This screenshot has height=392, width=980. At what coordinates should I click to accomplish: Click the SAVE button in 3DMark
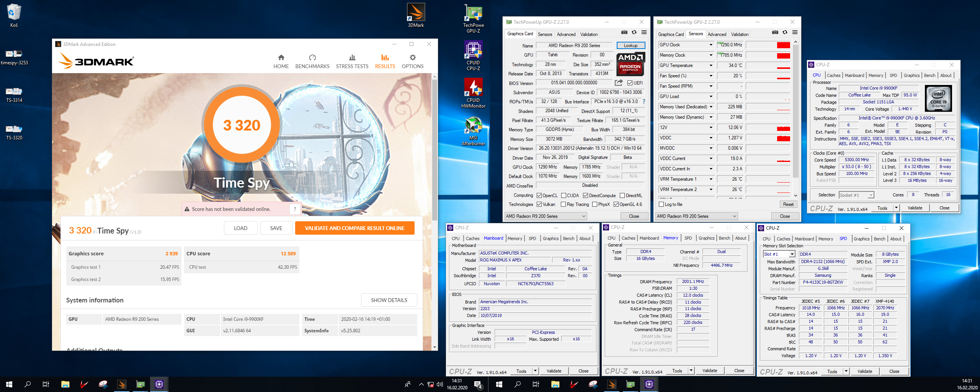point(276,228)
